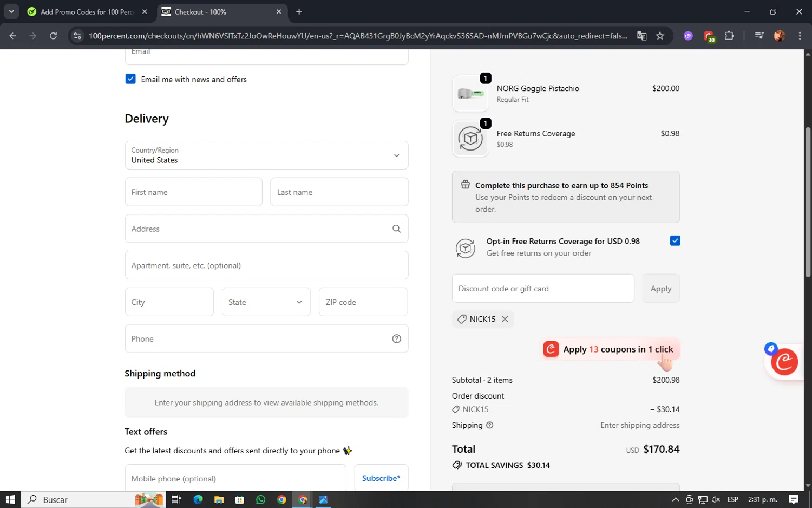Open the red coupon extension with badge 30
This screenshot has width=812, height=508.
709,36
